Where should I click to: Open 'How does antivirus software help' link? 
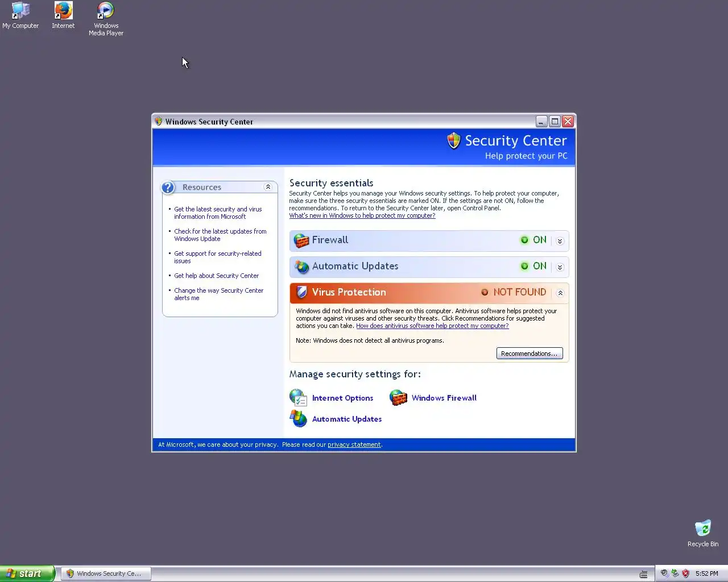point(432,326)
